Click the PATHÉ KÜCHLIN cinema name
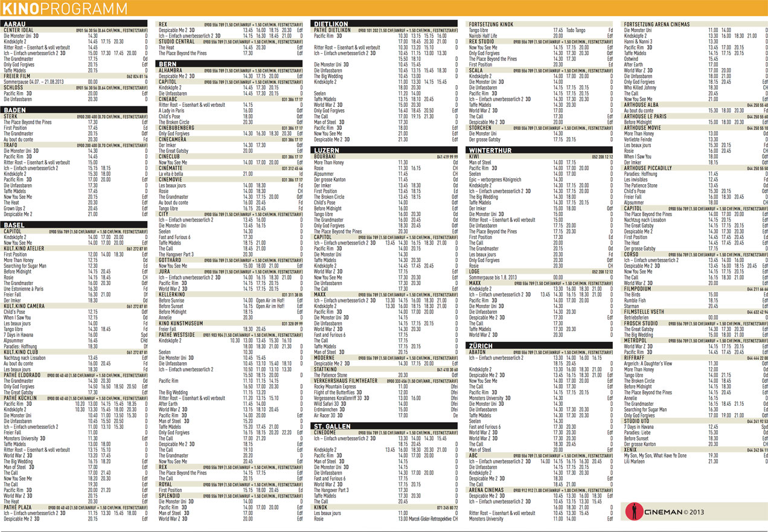The image size is (768, 532). pos(20,397)
